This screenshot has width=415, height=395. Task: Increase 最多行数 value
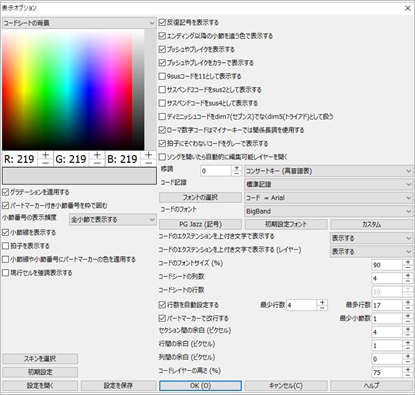(x=408, y=302)
